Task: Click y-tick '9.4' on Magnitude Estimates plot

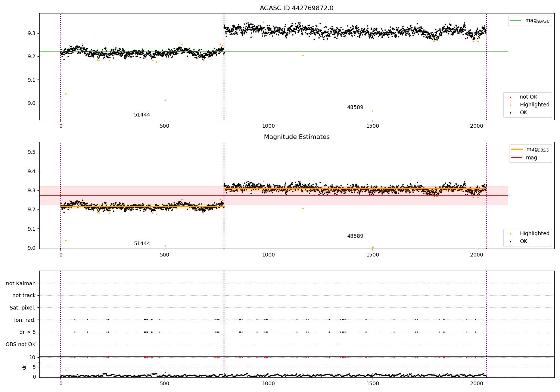Action: 31,171
